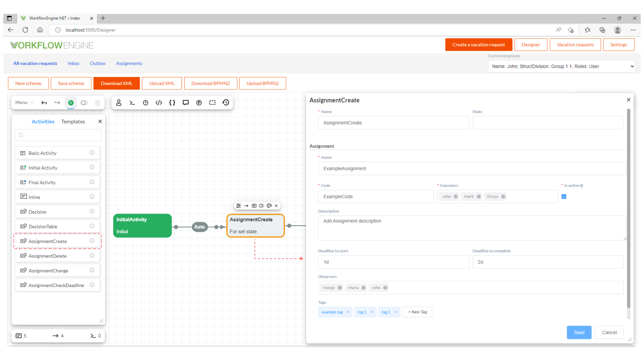Image resolution: width=644 pixels, height=363 pixels.
Task: Click the redo arrow in designer toolbar
Action: tap(57, 103)
